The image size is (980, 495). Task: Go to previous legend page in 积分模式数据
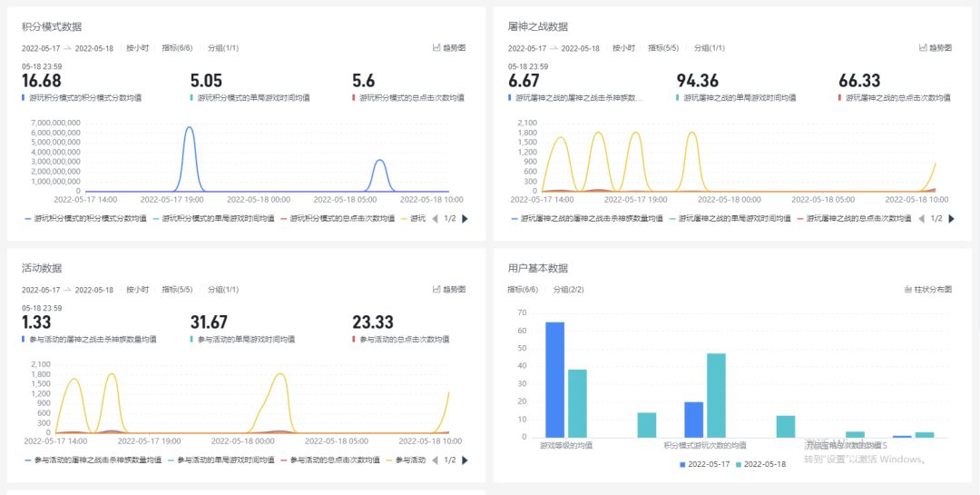[435, 218]
